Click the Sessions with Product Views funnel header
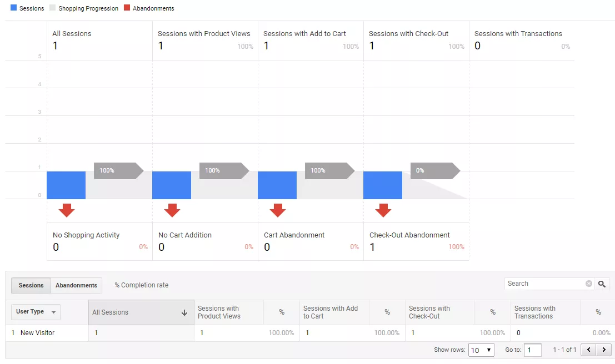615x364 pixels. [x=205, y=41]
